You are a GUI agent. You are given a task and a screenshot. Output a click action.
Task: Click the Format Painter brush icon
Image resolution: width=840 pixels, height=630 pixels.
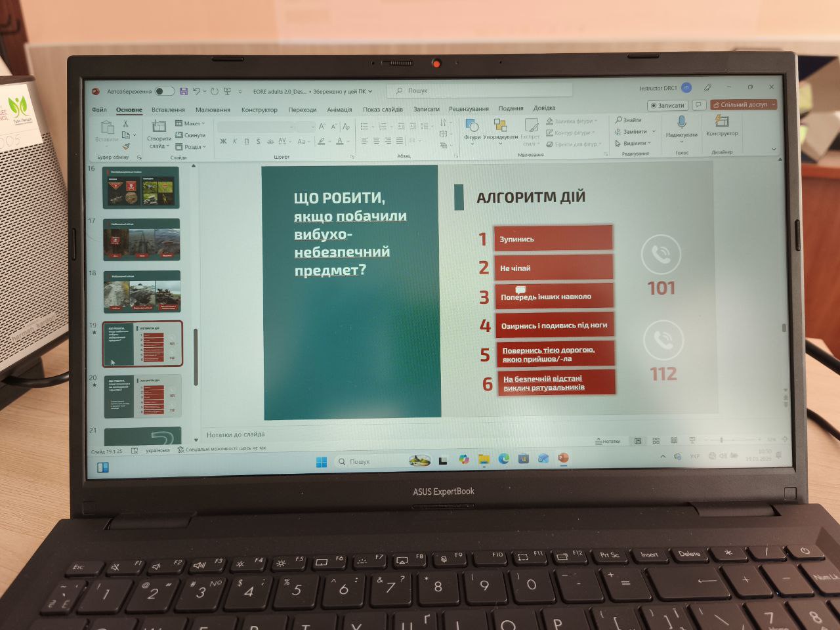tap(126, 146)
